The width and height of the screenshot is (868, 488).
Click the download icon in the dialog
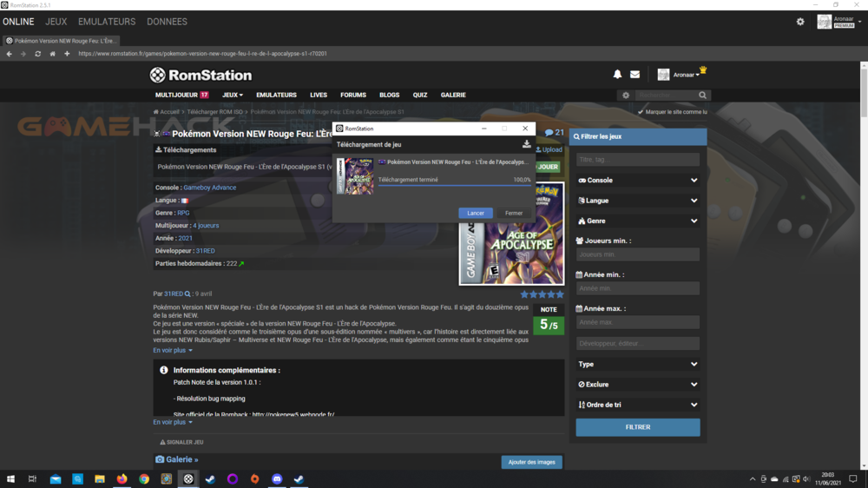pyautogui.click(x=526, y=145)
